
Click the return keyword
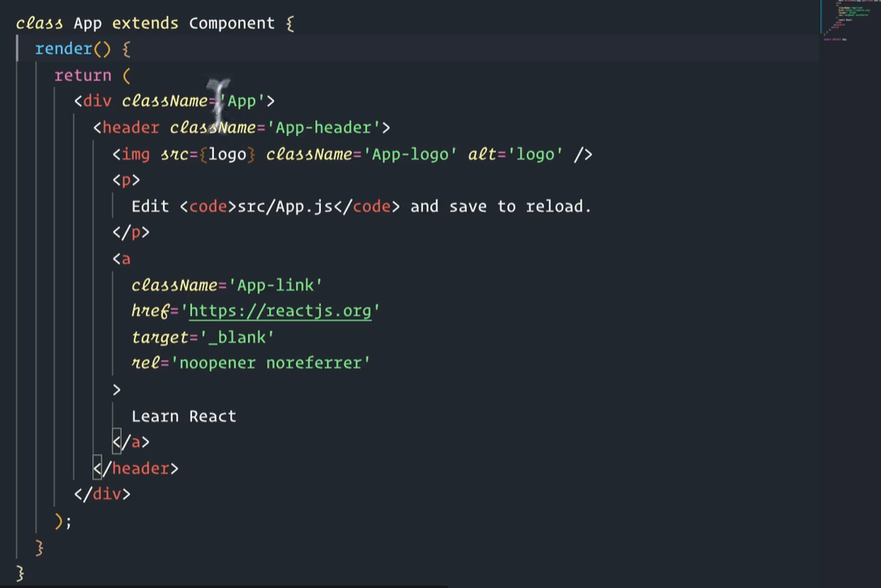[83, 75]
